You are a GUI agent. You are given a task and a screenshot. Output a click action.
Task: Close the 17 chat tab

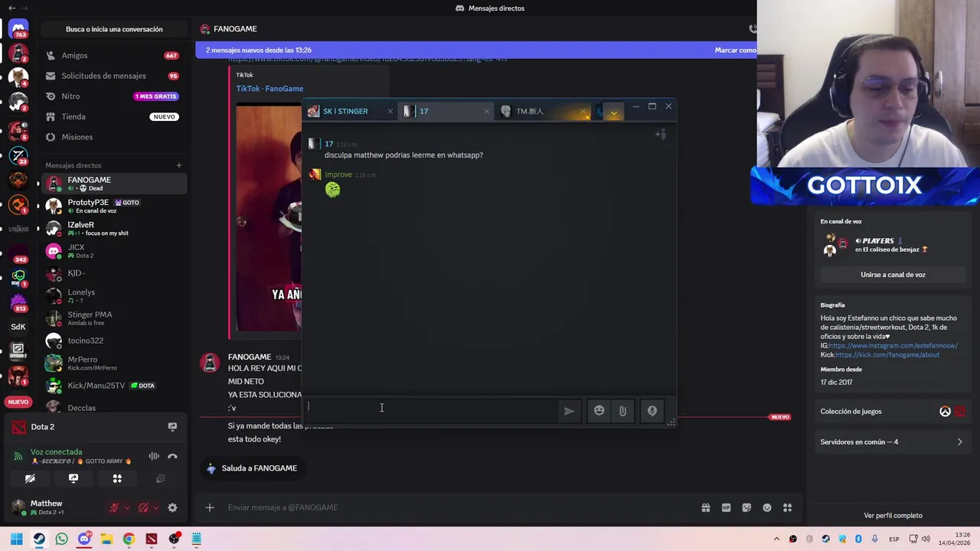(x=487, y=112)
